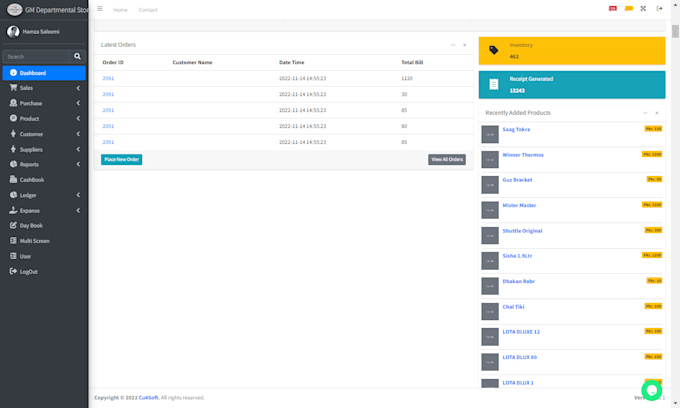
Task: Expand the Expanse submenu chevron
Action: [x=78, y=210]
